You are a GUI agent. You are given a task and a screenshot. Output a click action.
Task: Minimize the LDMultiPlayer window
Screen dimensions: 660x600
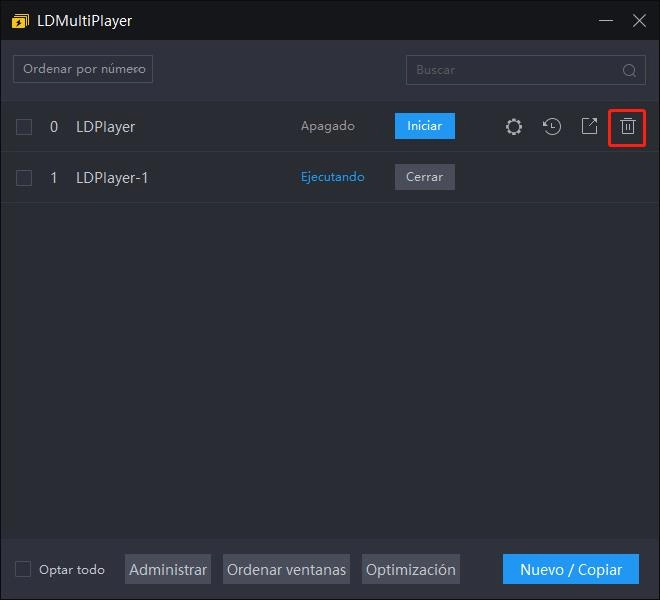[606, 20]
